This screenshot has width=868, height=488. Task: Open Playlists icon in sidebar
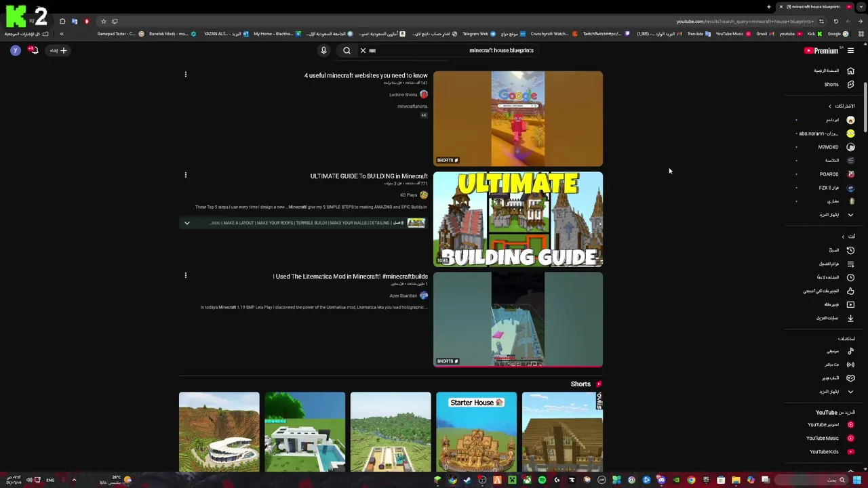pyautogui.click(x=850, y=264)
